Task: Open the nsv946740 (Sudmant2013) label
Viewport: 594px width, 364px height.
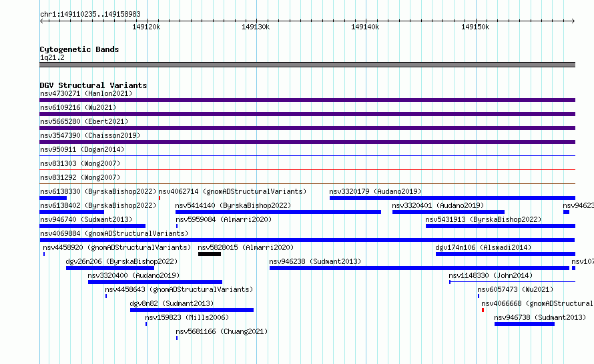Action: click(86, 219)
